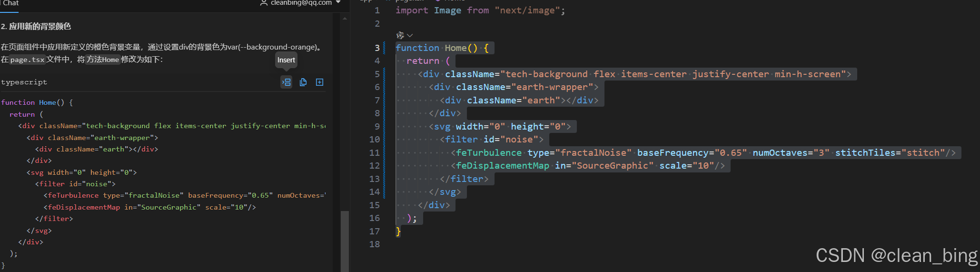The image size is (980, 272).
Task: Click editor line number 1
Action: 377,10
